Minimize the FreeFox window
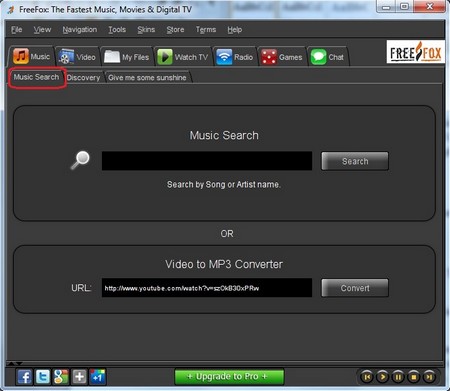 tap(386, 7)
